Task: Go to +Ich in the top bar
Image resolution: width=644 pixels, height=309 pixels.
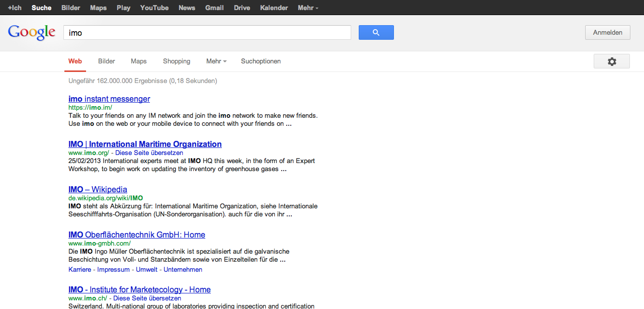Action: [15, 8]
